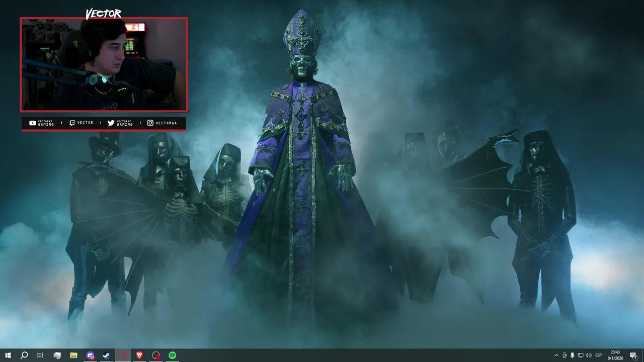The width and height of the screenshot is (644, 362).
Task: Open the clock showing 23:43
Action: pos(615,355)
